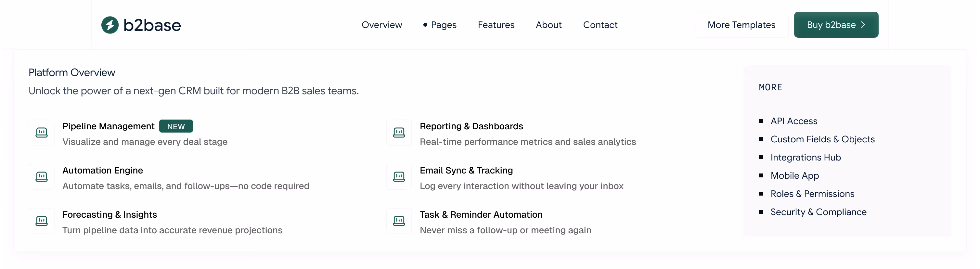Image resolution: width=980 pixels, height=269 pixels.
Task: Click the arrow inside Buy b2base button
Action: (863, 25)
